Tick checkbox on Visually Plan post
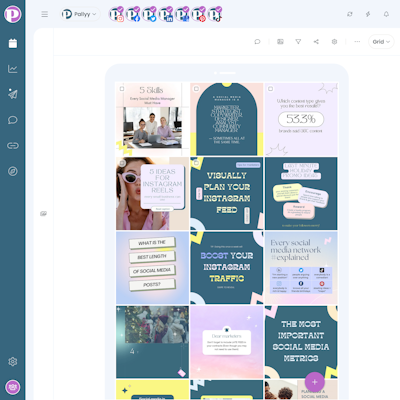 (196, 163)
